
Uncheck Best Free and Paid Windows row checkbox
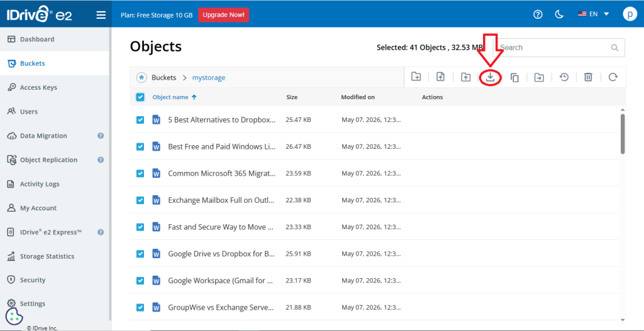pos(140,146)
